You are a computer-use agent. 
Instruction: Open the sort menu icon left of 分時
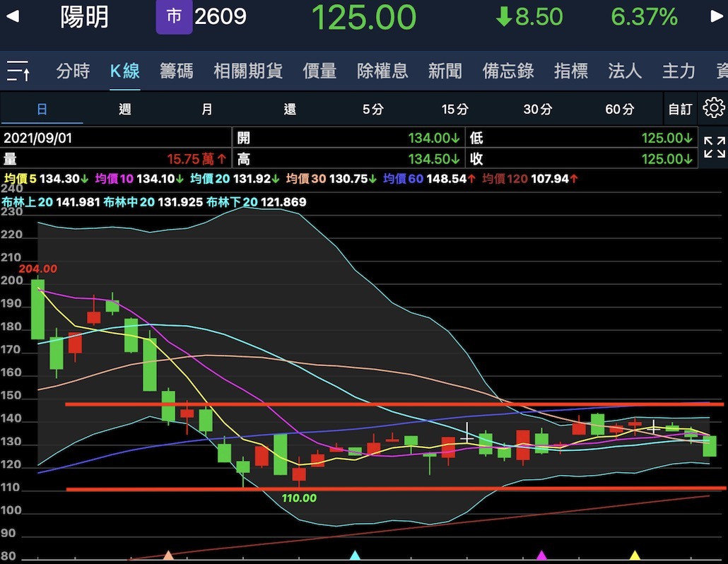tap(18, 71)
